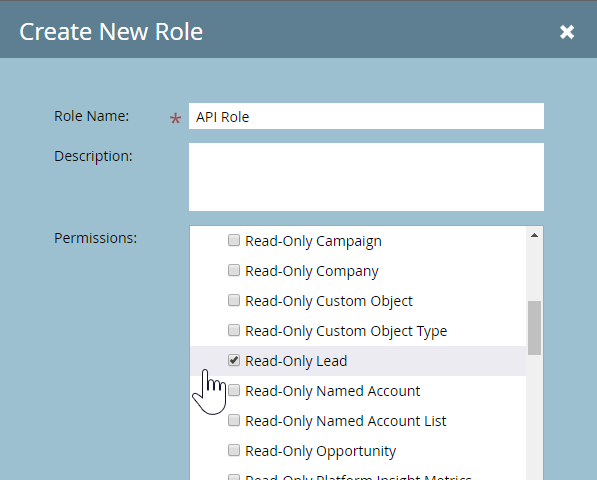Click the Role Name input field
Viewport: 597px width, 480px height.
[x=366, y=116]
